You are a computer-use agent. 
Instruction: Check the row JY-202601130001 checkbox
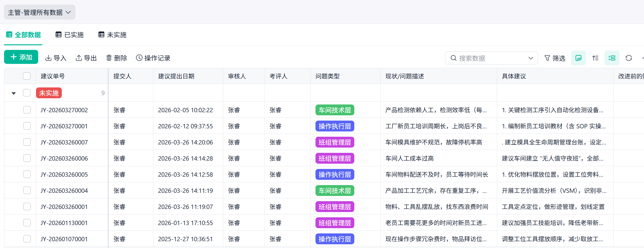pyautogui.click(x=27, y=223)
